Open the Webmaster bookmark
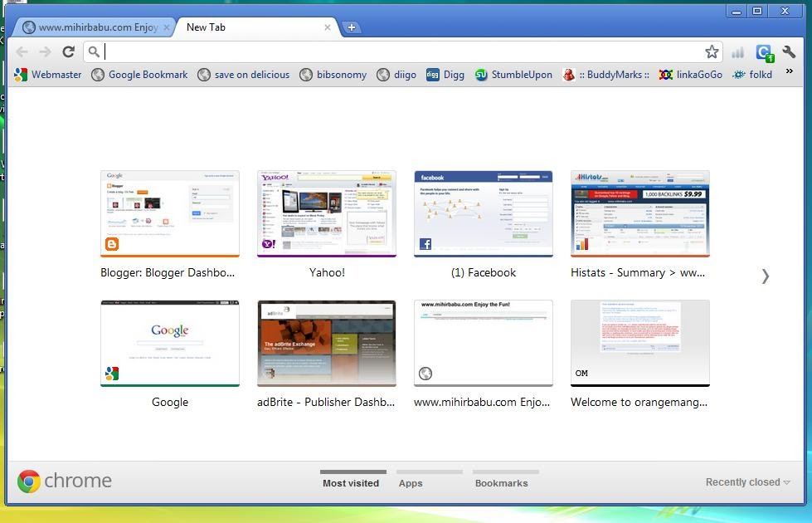Image resolution: width=812 pixels, height=523 pixels. pyautogui.click(x=48, y=75)
